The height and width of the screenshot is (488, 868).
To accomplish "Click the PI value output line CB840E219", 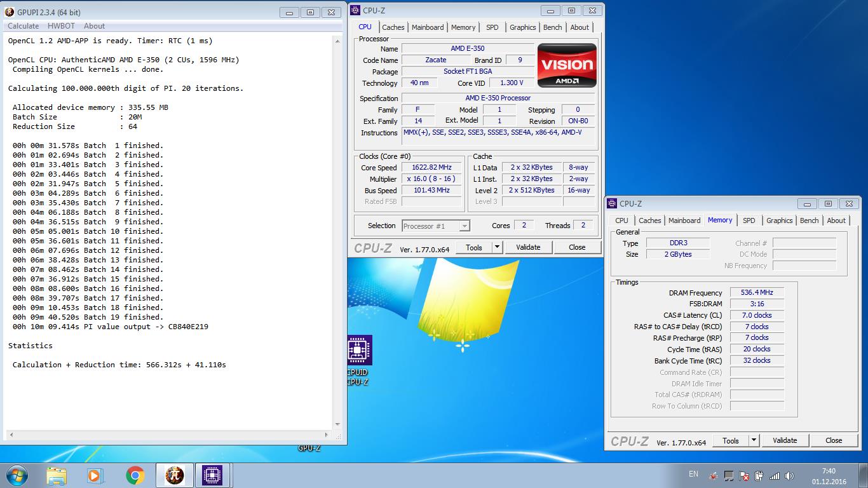I will pyautogui.click(x=111, y=327).
